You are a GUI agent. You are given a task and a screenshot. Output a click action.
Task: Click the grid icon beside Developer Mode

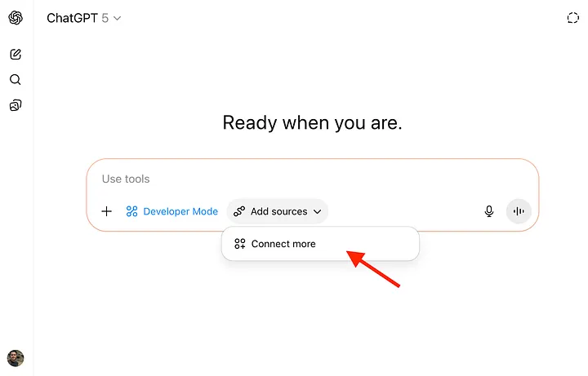(x=132, y=211)
